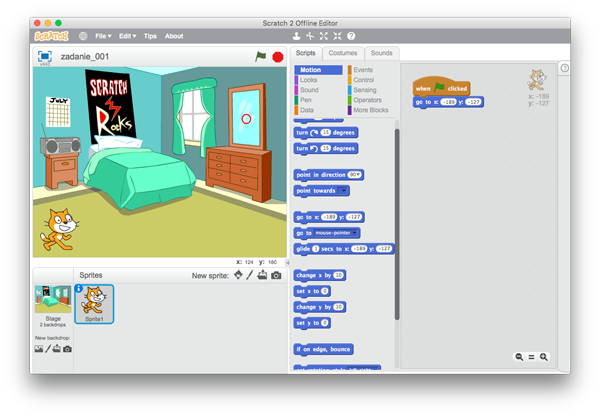The image size is (600, 416).
Task: Toggle presentation mode icon by project name
Action: coord(45,56)
